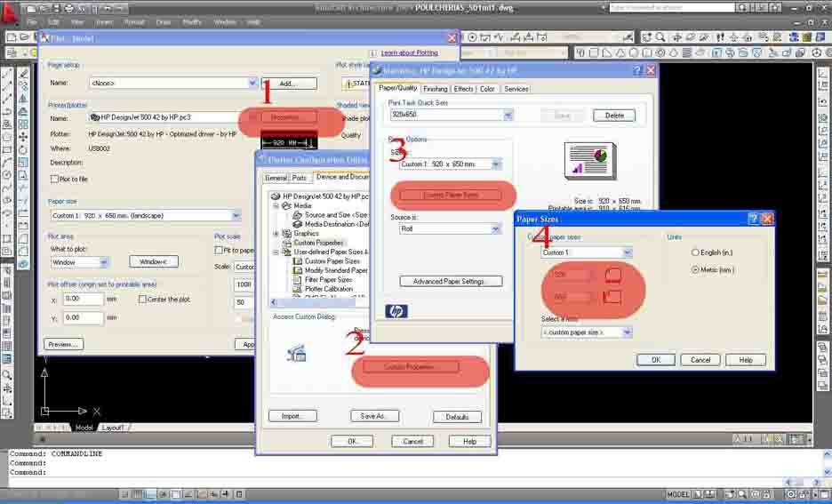The width and height of the screenshot is (832, 504).
Task: Click OK in the Paper Sizes dialog
Action: coord(656,360)
